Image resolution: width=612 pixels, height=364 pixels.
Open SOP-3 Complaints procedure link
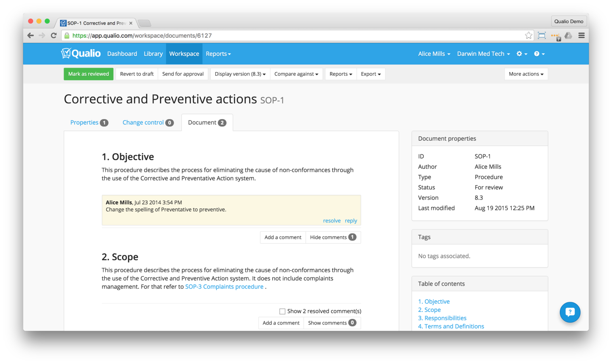(x=224, y=287)
